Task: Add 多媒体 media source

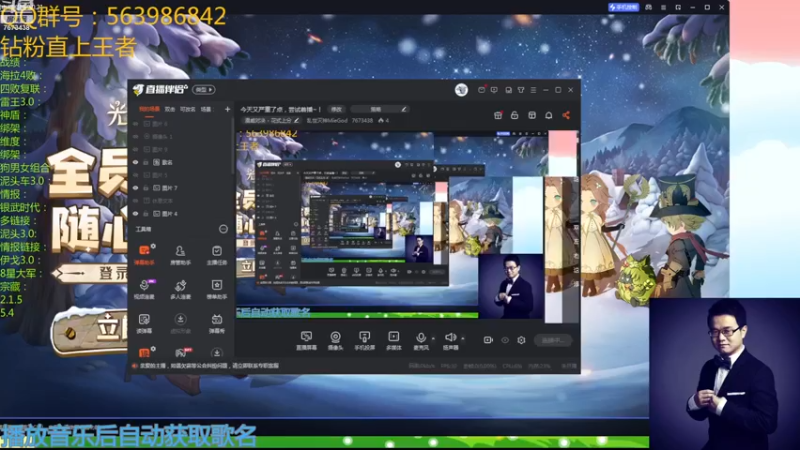Action: click(x=393, y=340)
